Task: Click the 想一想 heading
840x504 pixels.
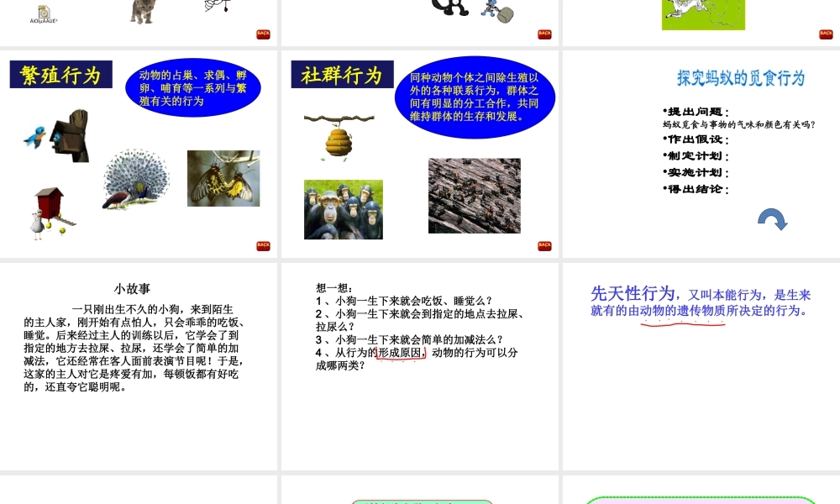Action: (334, 288)
